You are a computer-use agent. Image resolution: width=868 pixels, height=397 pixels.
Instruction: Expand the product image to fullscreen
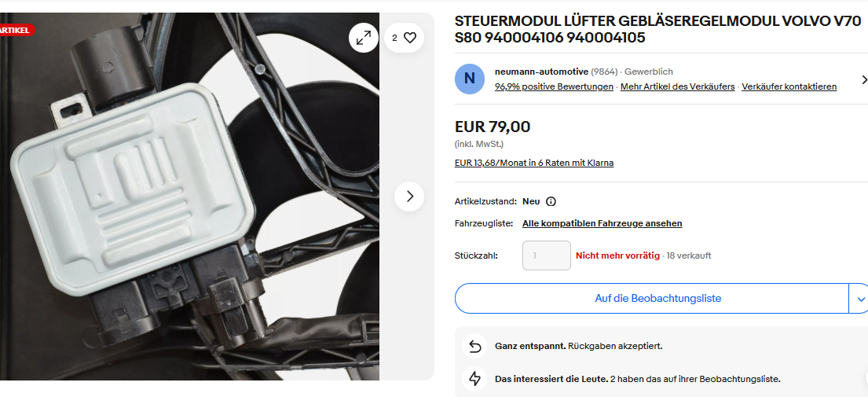click(364, 38)
